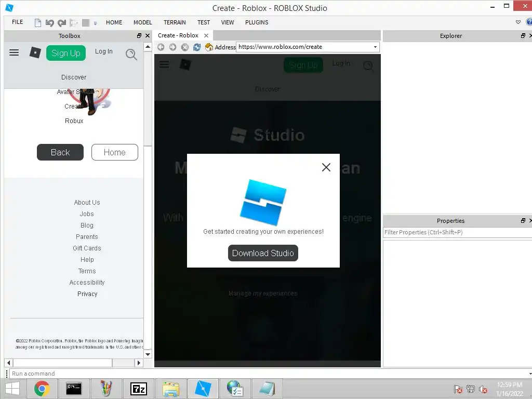
Task: Click the Undo arrow icon
Action: [49, 23]
